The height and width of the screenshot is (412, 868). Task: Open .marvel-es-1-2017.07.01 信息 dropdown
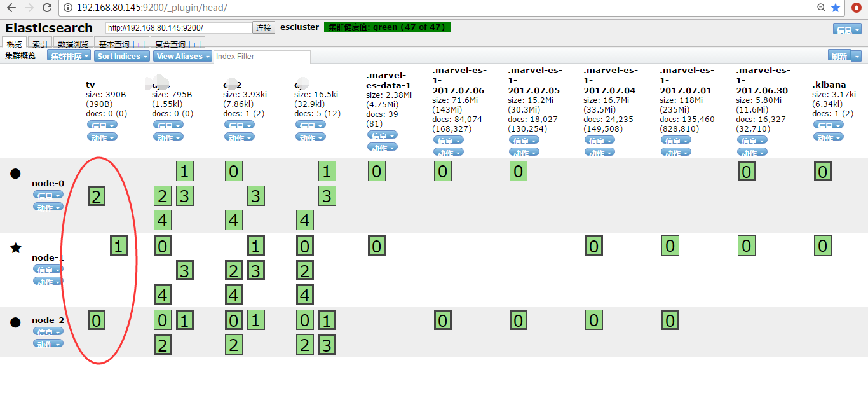coord(676,141)
